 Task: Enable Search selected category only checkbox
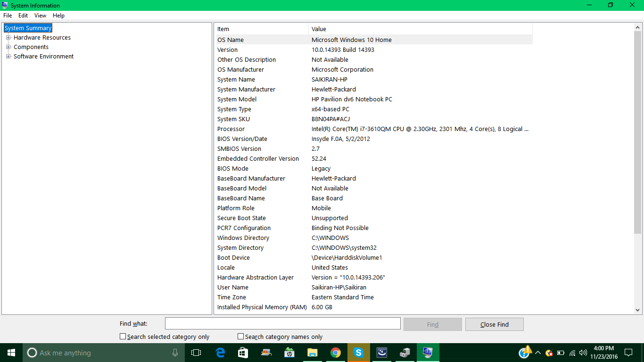click(x=123, y=337)
